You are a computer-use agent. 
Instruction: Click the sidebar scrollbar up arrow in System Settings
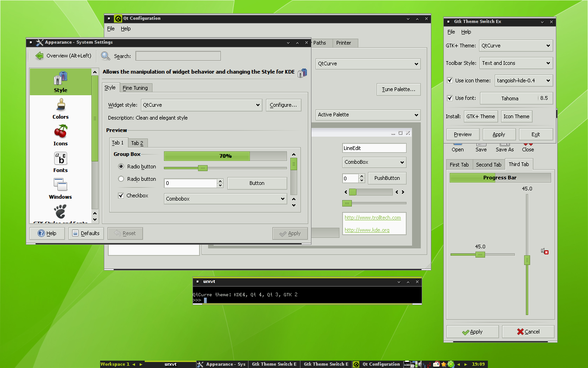(95, 72)
